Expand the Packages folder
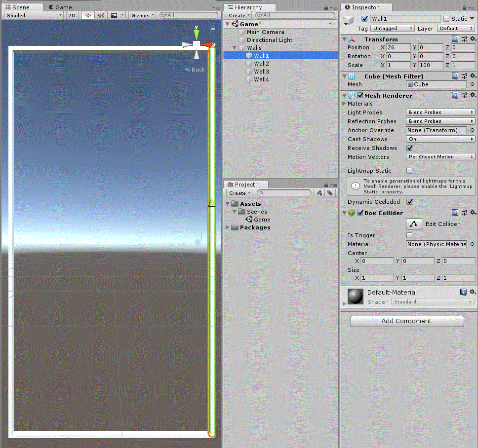This screenshot has width=478, height=448. point(228,227)
